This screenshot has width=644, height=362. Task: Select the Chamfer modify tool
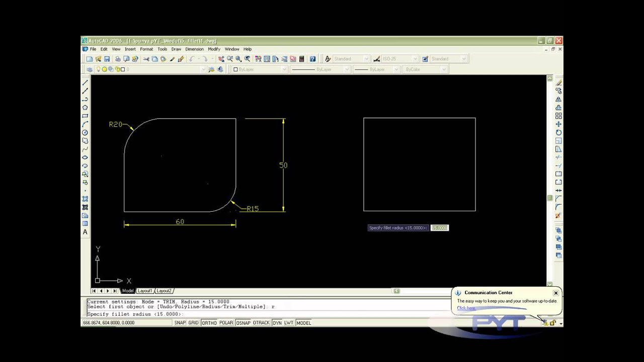click(558, 199)
